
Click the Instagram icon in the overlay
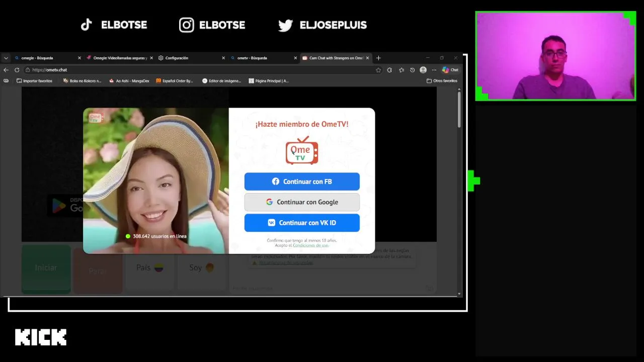[187, 25]
